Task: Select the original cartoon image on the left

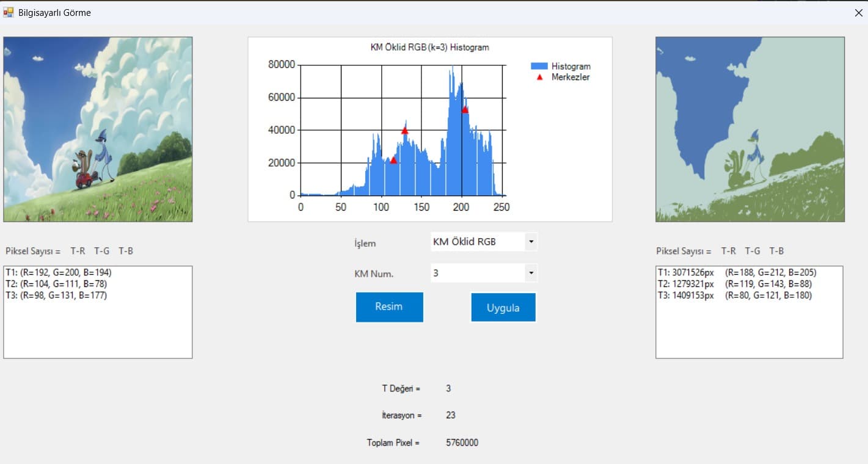Action: point(98,129)
